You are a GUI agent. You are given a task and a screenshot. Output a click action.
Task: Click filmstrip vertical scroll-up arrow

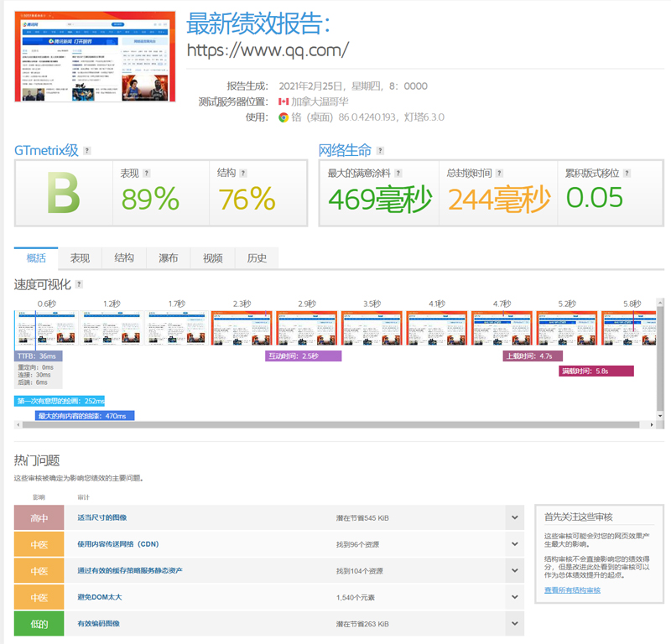[x=660, y=303]
